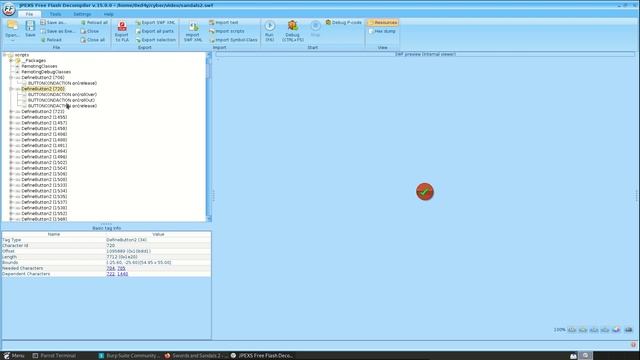The image size is (640, 360).
Task: Toggle the Resources view button
Action: click(382, 22)
